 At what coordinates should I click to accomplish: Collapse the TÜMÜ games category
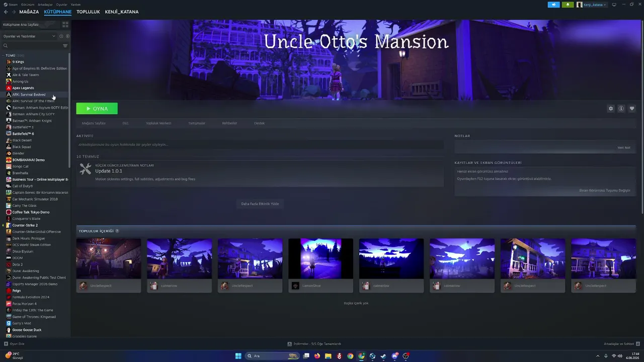coord(3,55)
